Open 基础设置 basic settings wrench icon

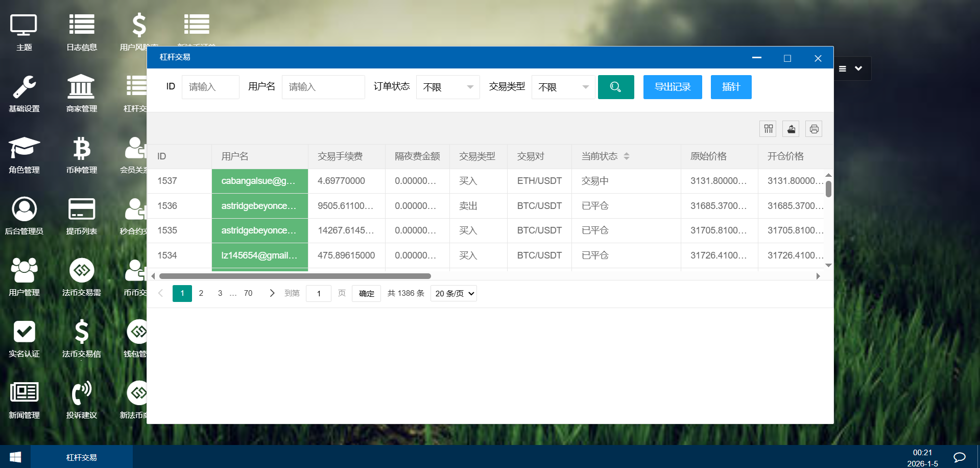(24, 93)
